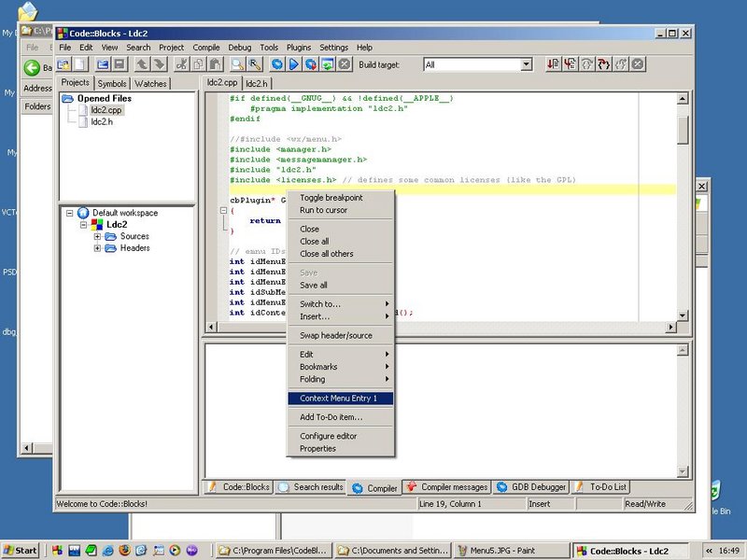Click the Cut scissors toolbar icon
This screenshot has width=747, height=560.
(181, 64)
